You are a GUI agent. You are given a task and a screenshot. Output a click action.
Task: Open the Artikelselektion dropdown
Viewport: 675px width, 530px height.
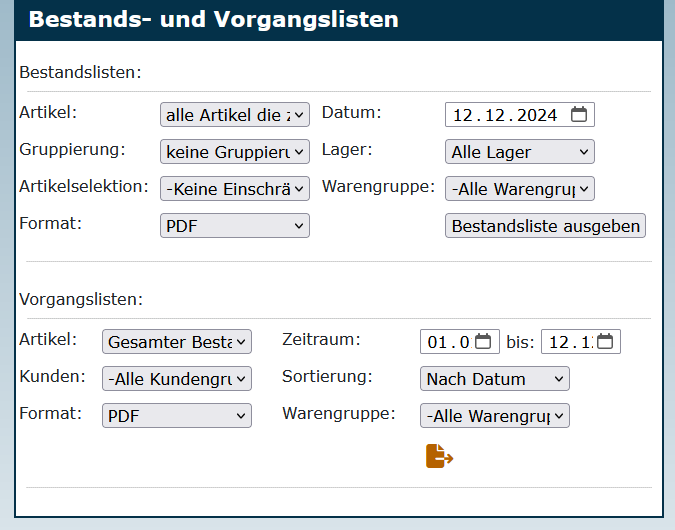point(235,189)
